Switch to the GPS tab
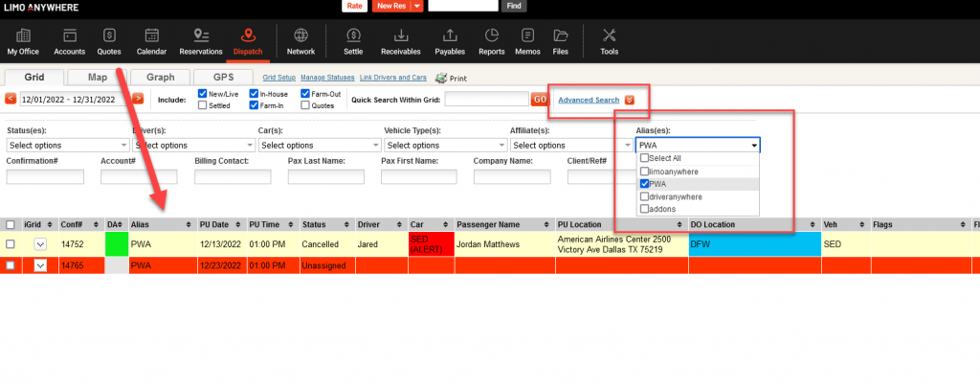This screenshot has height=389, width=980. click(x=223, y=77)
